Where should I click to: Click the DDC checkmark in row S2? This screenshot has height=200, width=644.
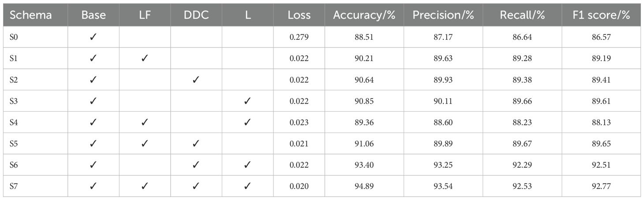point(196,79)
